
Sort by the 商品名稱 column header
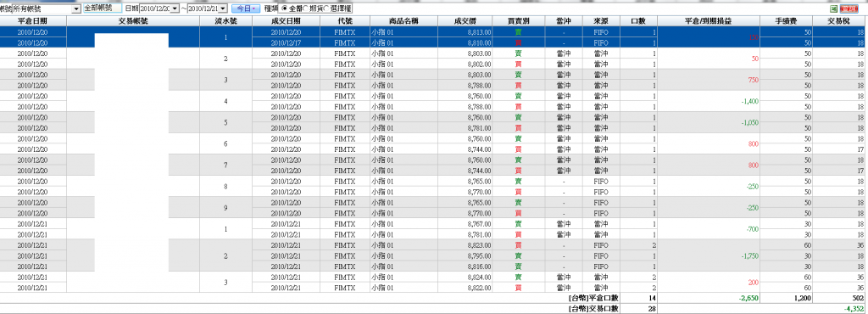[403, 20]
